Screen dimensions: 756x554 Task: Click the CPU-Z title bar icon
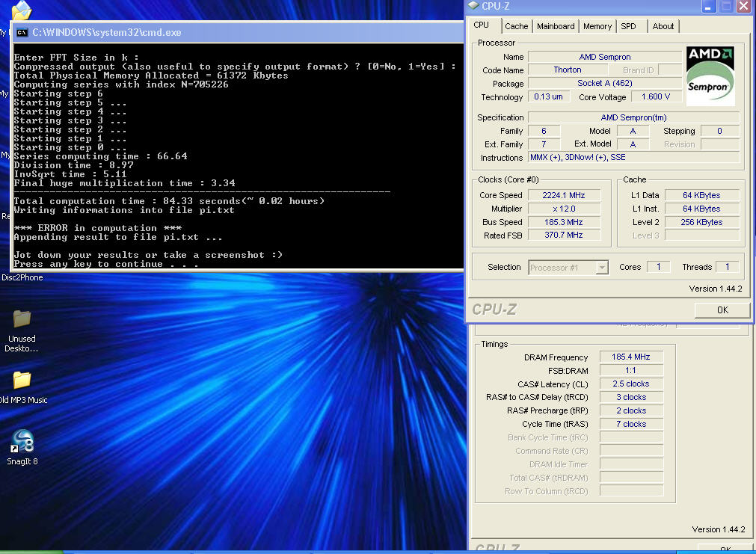(473, 6)
